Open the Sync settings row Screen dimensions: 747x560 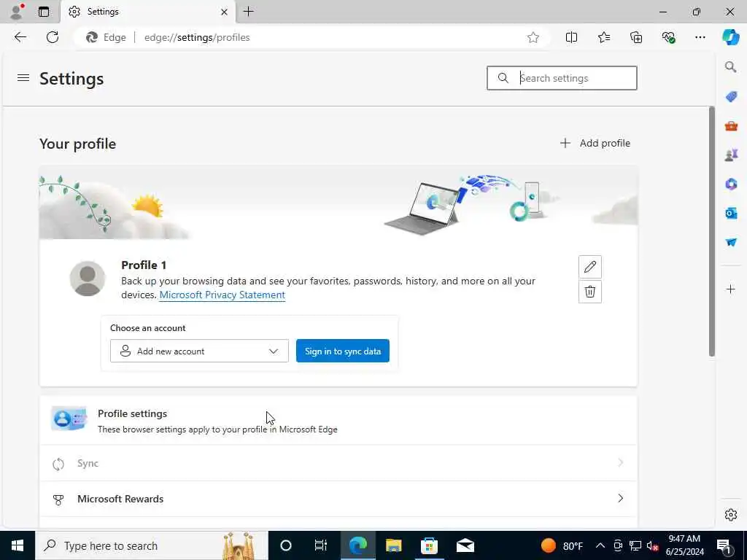[338, 463]
